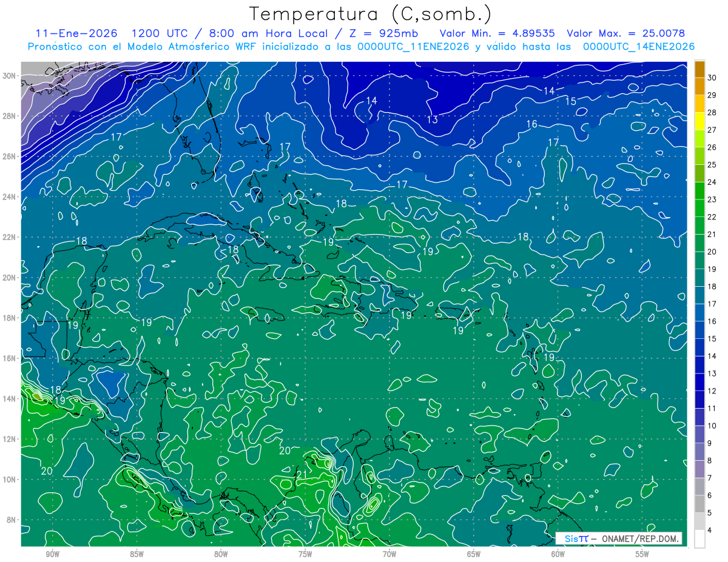Click the '20N' latitude axis label
728x562 pixels.
[x=10, y=278]
